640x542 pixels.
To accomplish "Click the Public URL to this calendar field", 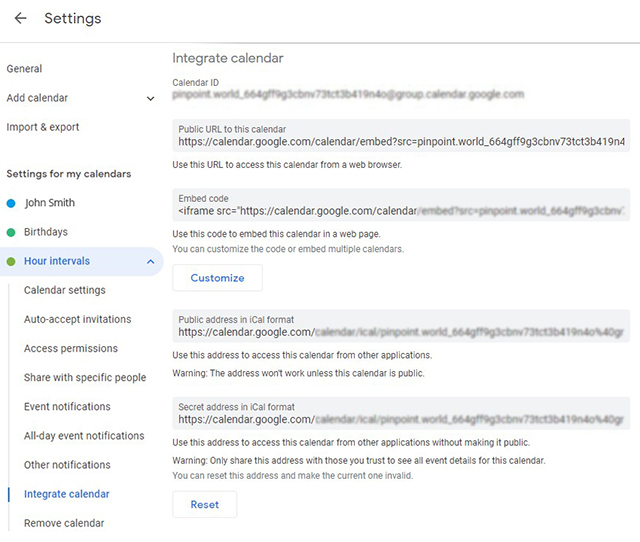I will [x=400, y=136].
